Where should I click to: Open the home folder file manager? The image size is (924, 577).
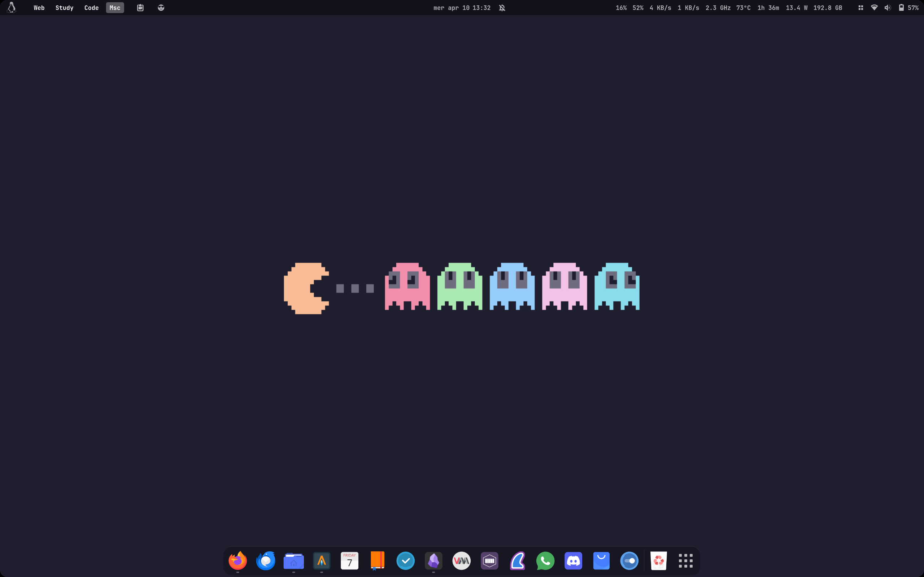[x=293, y=560]
